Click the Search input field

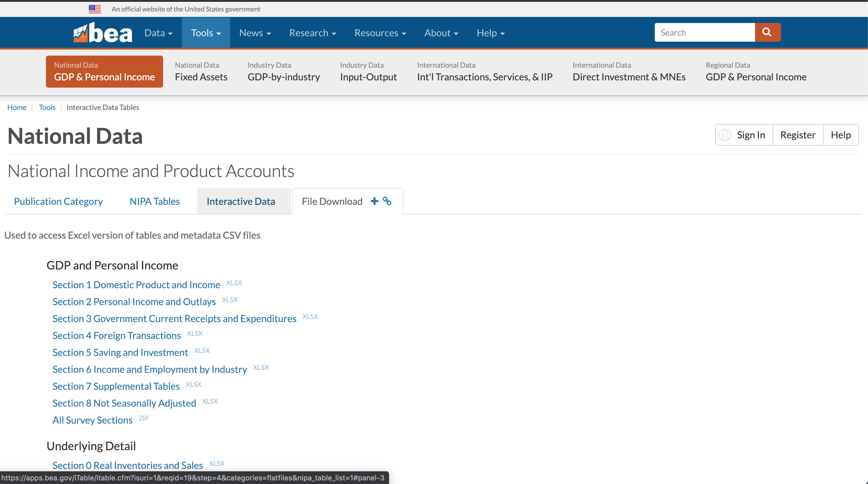click(x=704, y=33)
